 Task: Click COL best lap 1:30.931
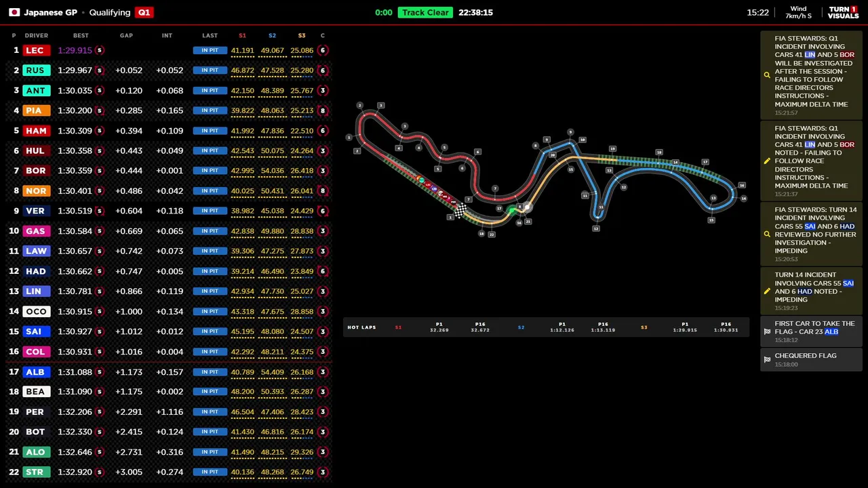pos(75,352)
